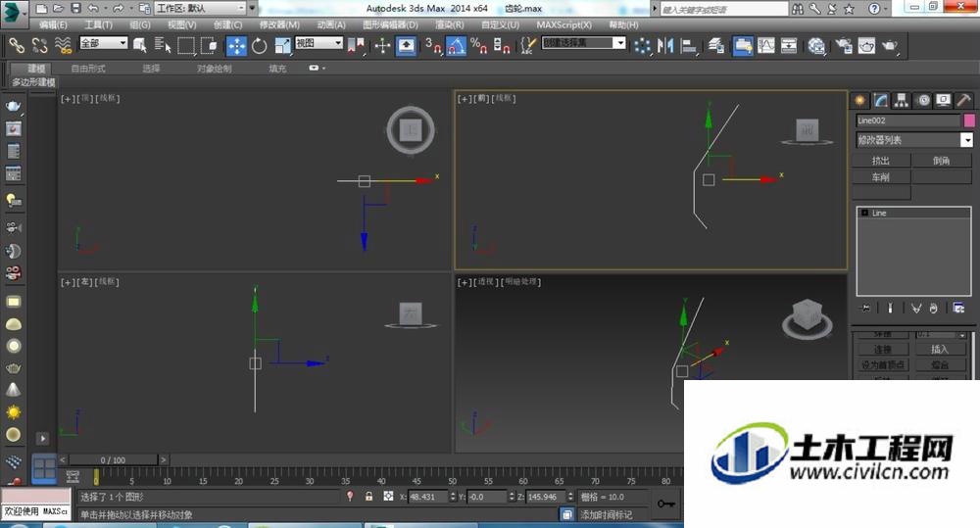The image size is (980, 528).
Task: Click the time slider showing 0 / 100
Action: pos(113,459)
